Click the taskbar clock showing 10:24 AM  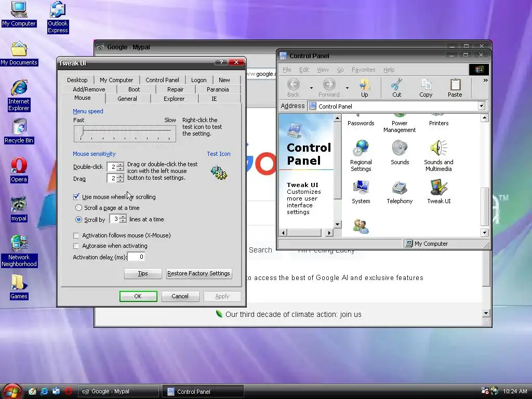515,391
